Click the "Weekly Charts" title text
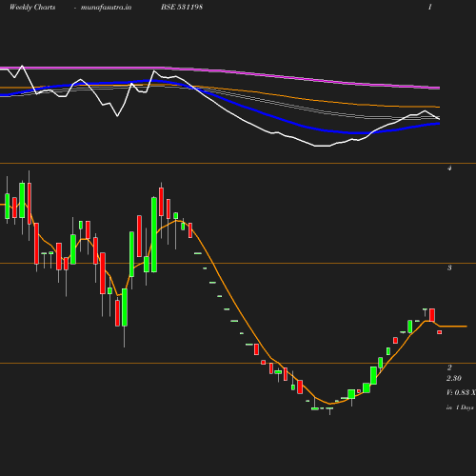The image size is (476, 476). pos(32,8)
